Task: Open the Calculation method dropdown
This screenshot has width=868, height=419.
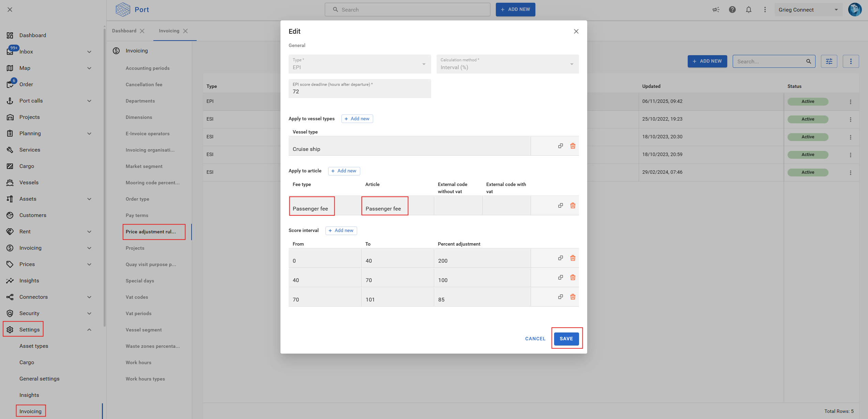Action: tap(507, 64)
